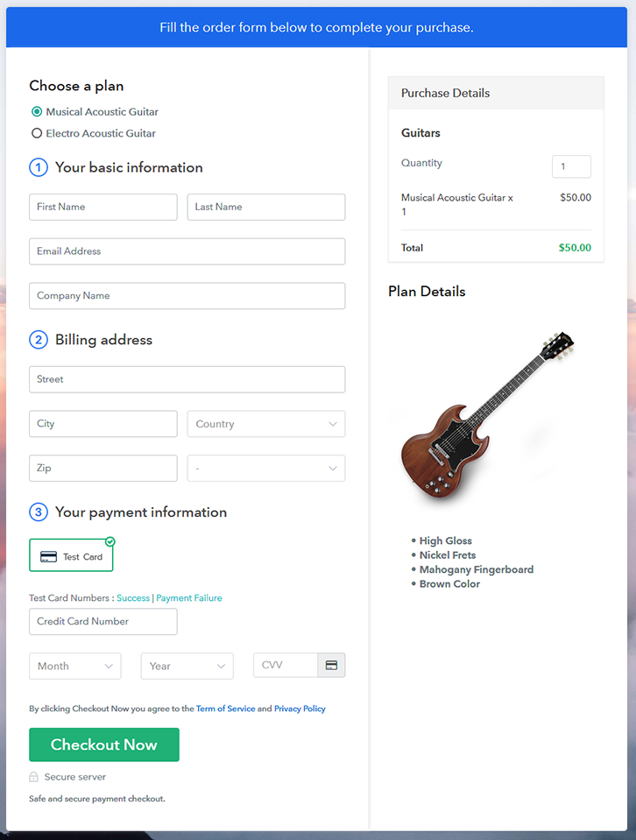Click the Payment Failure test card link

[x=189, y=598]
